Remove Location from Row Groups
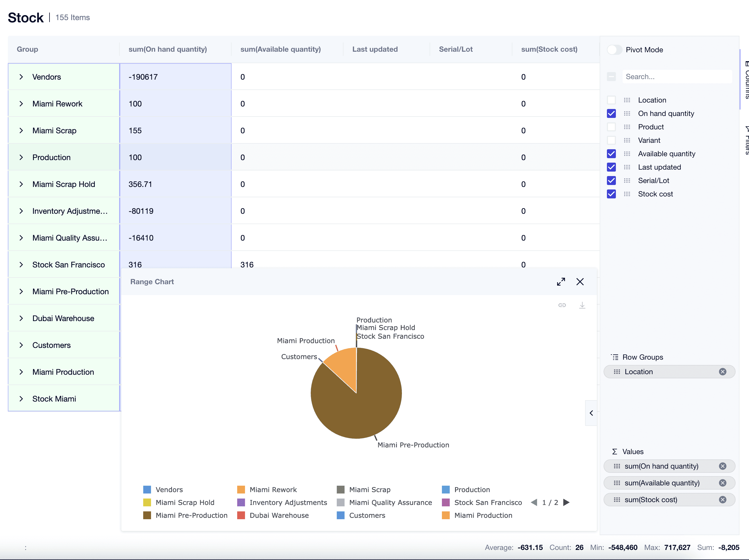This screenshot has height=560, width=749. point(723,372)
